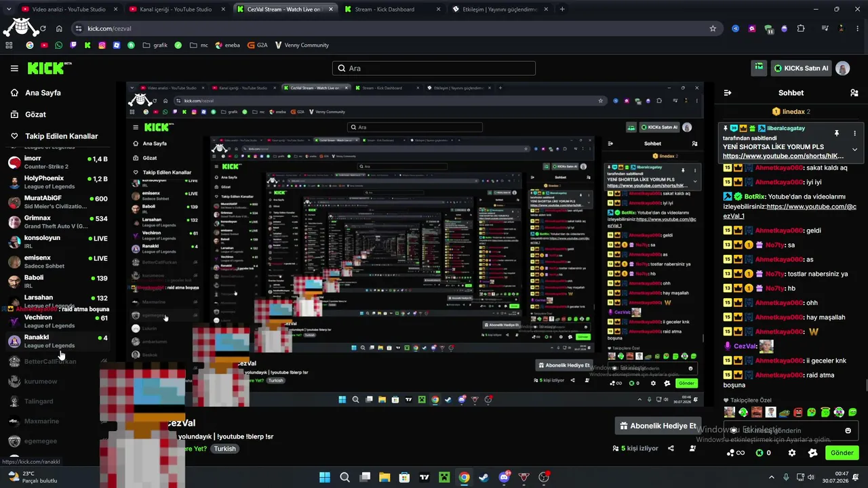This screenshot has height=488, width=868.
Task: Select the Turkish language tag
Action: [x=224, y=449]
